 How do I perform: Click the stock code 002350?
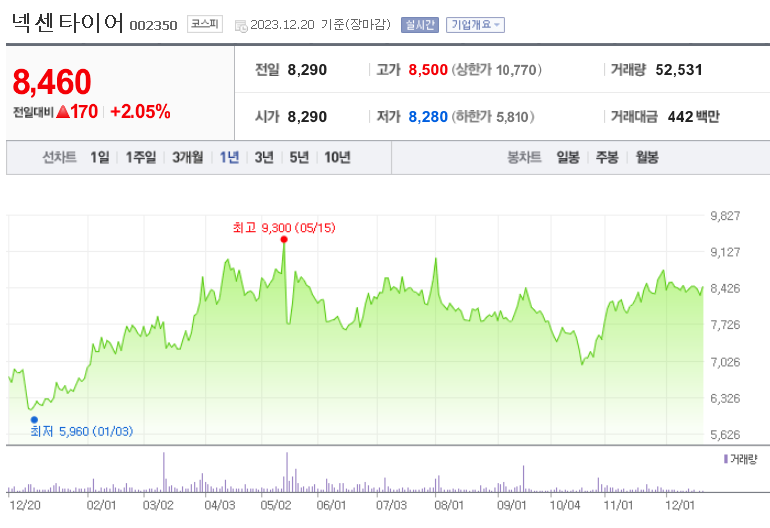click(153, 26)
